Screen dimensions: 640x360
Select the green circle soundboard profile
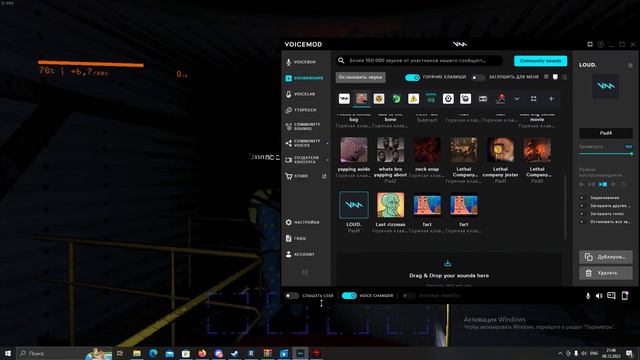coord(396,99)
